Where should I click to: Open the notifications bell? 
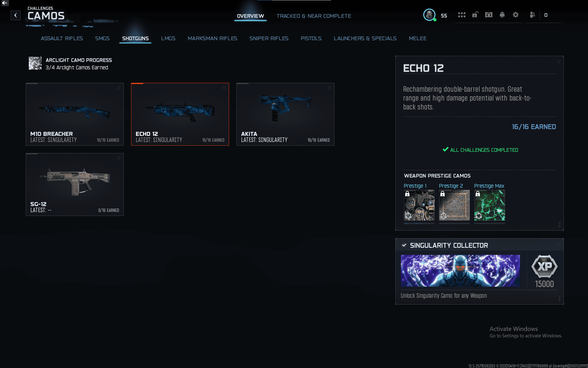502,15
